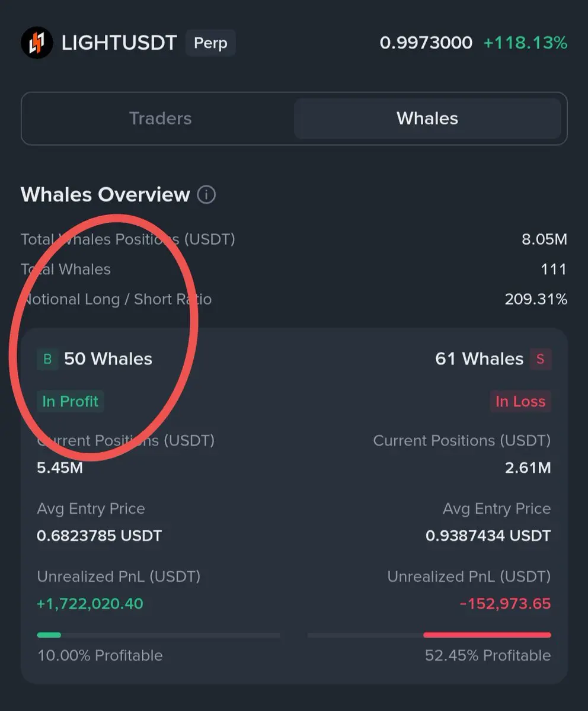Click the +1,722,020.40 unrealized PnL value

[90, 604]
